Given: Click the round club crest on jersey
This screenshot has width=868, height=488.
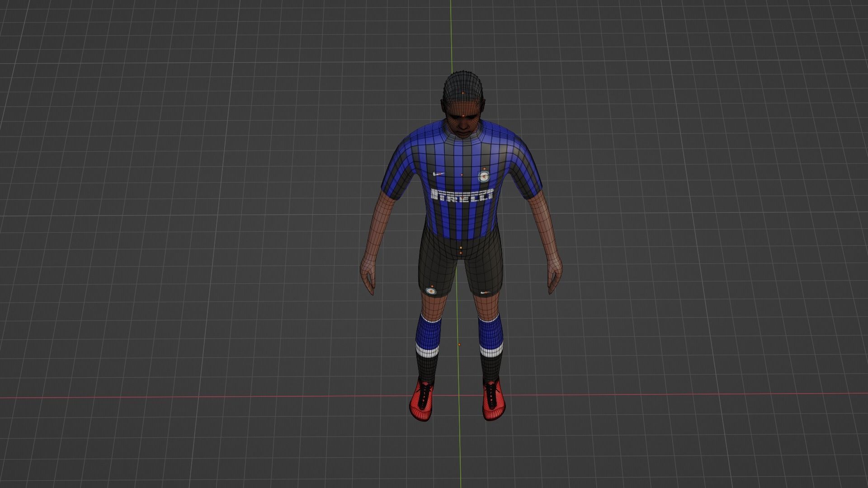Looking at the screenshot, I should coord(484,176).
